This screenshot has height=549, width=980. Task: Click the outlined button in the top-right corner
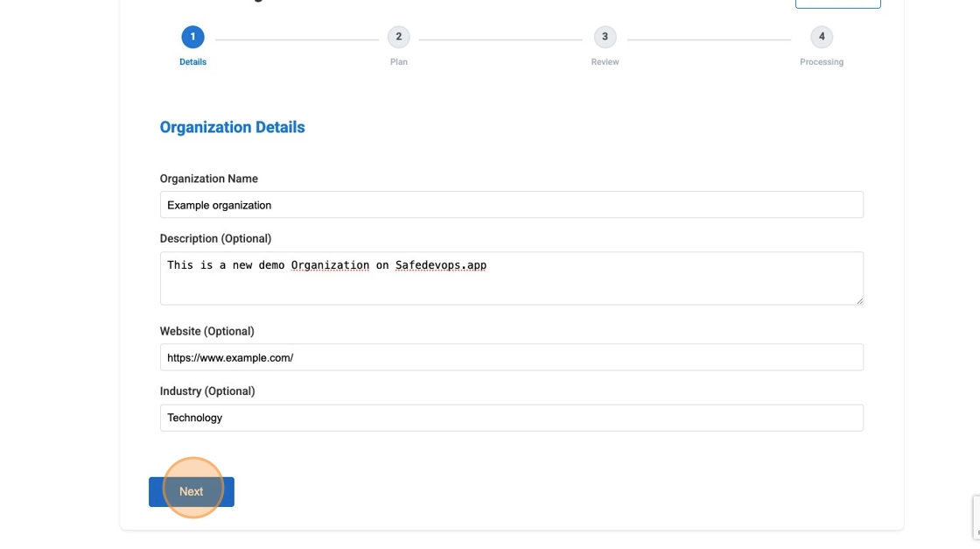tap(838, 3)
